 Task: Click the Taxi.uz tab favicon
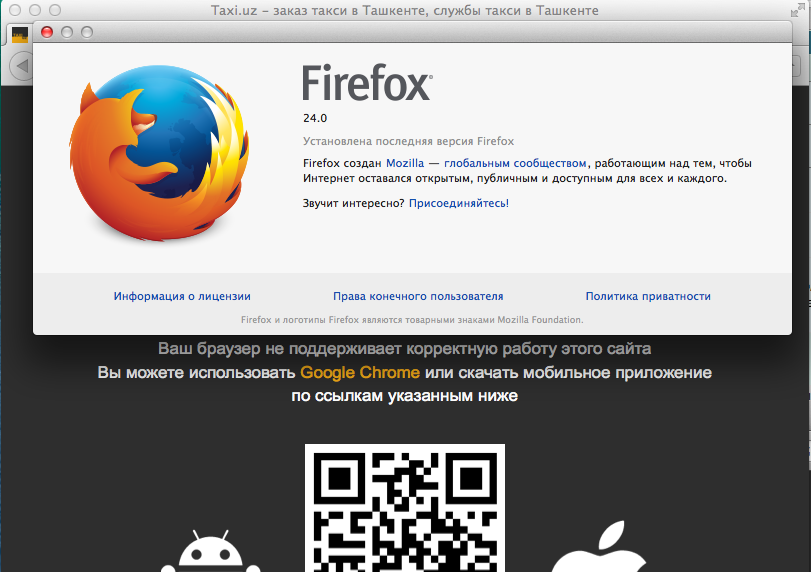[20, 34]
